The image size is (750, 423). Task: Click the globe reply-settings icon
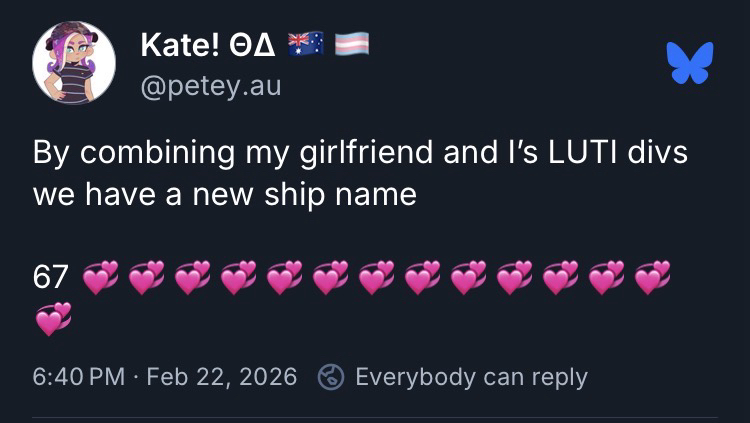pyautogui.click(x=330, y=377)
